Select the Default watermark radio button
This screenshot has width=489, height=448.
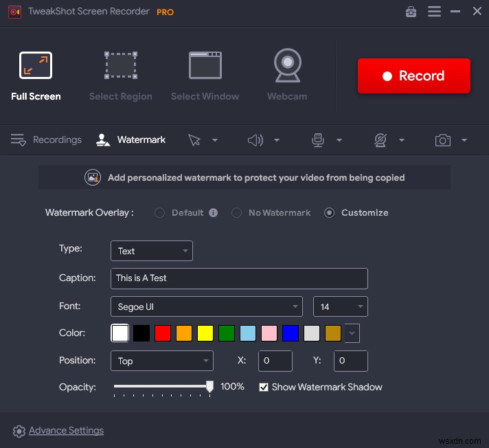coord(159,213)
